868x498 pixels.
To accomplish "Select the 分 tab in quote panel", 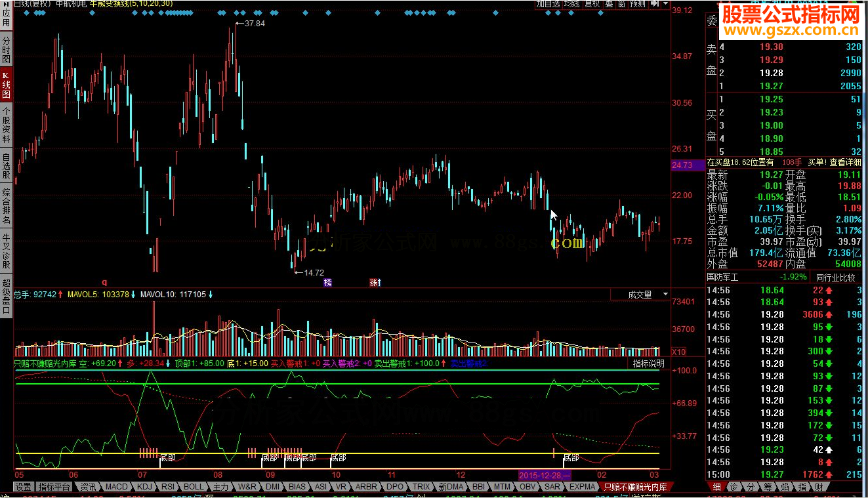I will (x=751, y=487).
